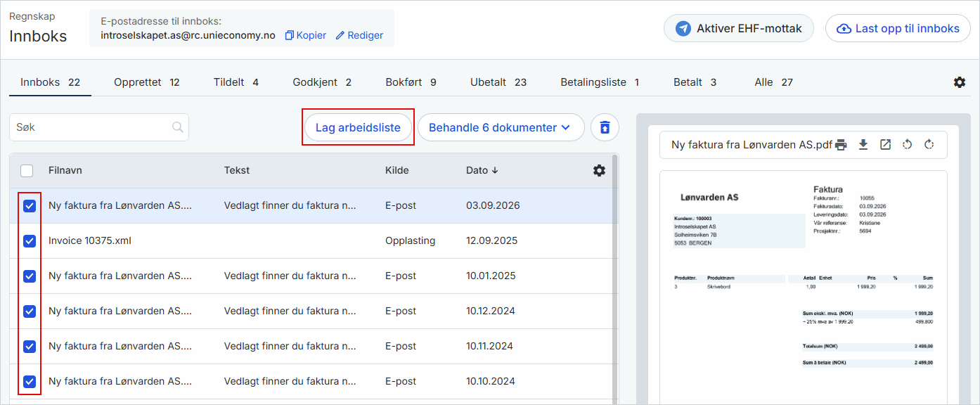980x405 pixels.
Task: Uncheck the row dated 03.09.2026
Action: coord(30,205)
